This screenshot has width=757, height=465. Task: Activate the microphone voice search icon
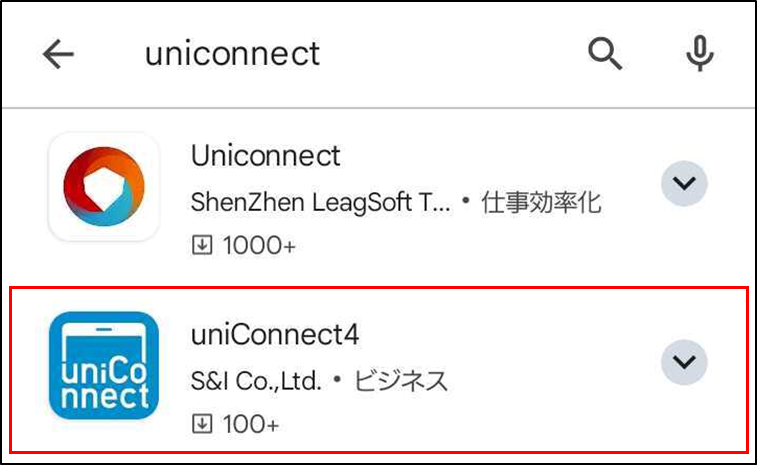(x=700, y=53)
